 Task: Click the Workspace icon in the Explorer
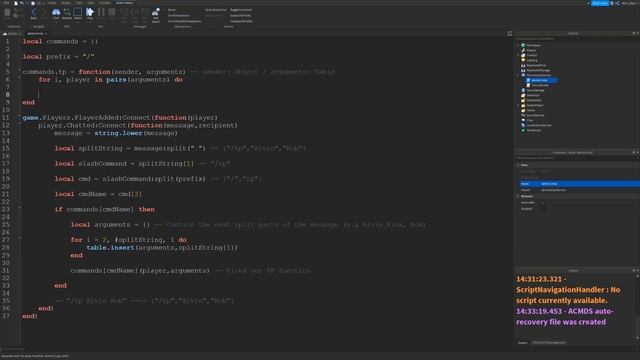click(x=523, y=45)
